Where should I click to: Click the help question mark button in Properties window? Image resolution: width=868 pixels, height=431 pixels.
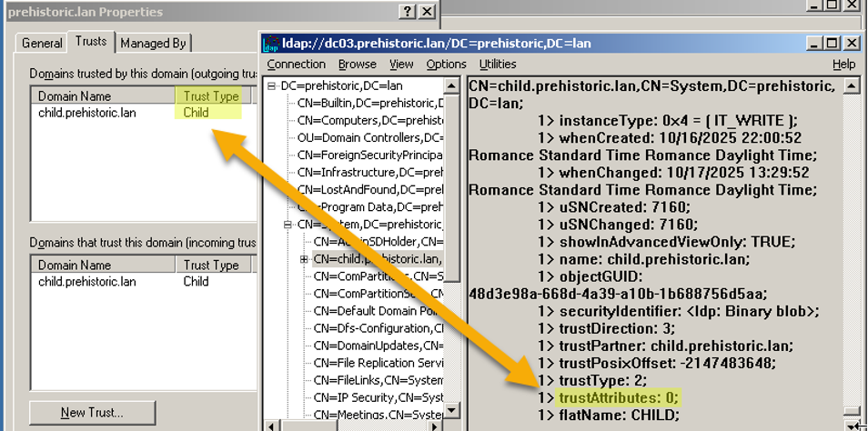coord(407,12)
